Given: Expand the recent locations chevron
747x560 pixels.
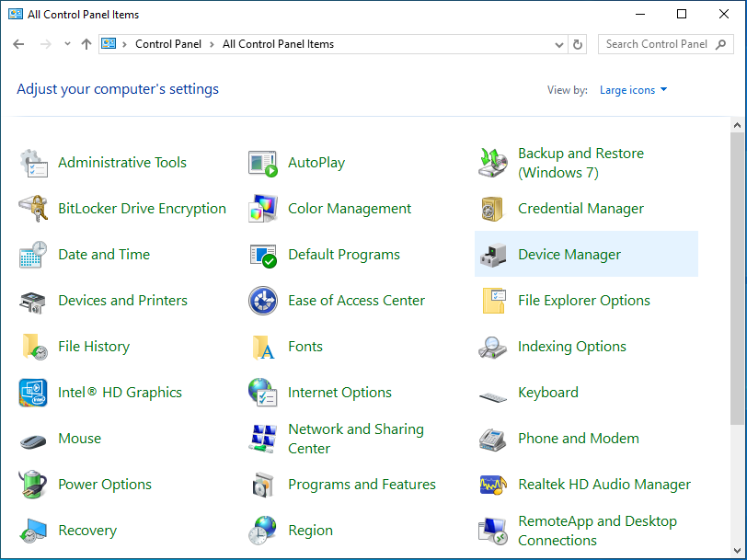Looking at the screenshot, I should pyautogui.click(x=67, y=44).
